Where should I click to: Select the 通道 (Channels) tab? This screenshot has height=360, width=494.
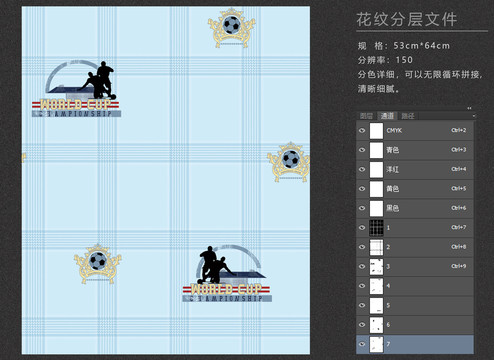tap(387, 116)
